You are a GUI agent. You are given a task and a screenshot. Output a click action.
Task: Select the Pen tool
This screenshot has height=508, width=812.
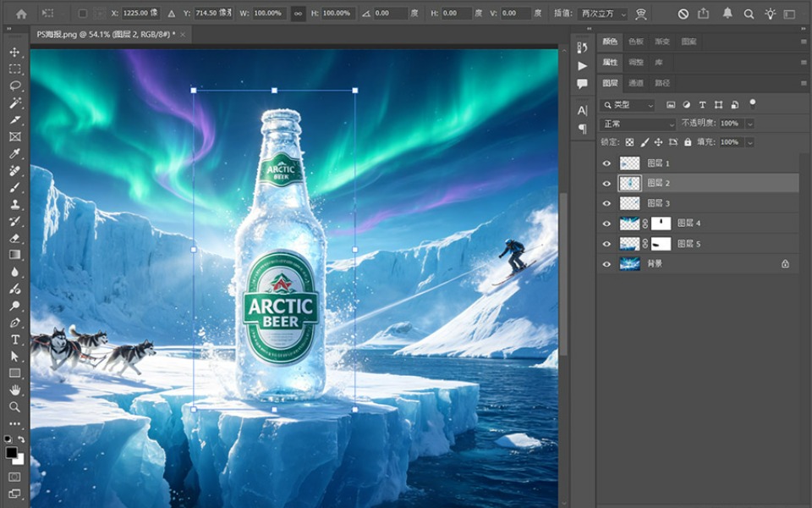pyautogui.click(x=14, y=323)
